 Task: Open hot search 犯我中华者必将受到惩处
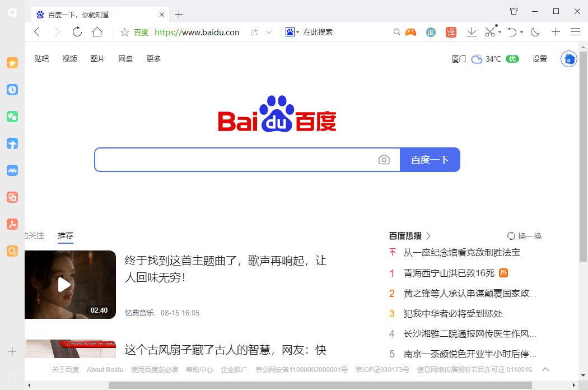(x=452, y=313)
